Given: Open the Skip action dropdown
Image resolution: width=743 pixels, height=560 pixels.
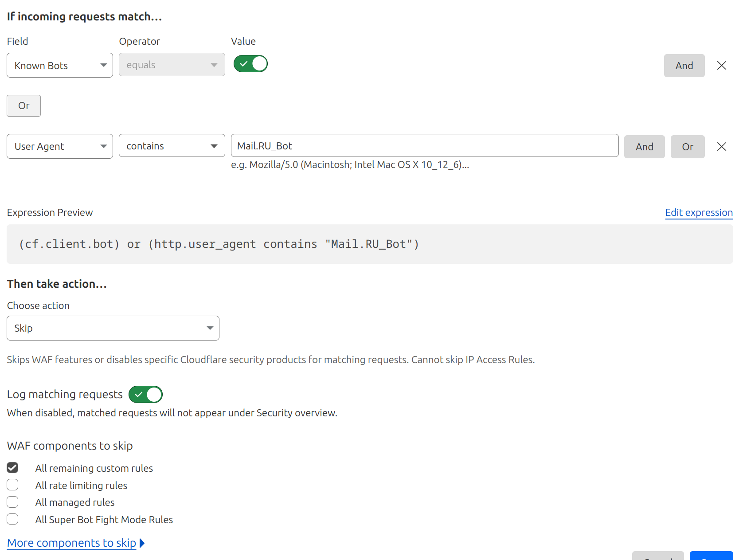Looking at the screenshot, I should (x=113, y=328).
